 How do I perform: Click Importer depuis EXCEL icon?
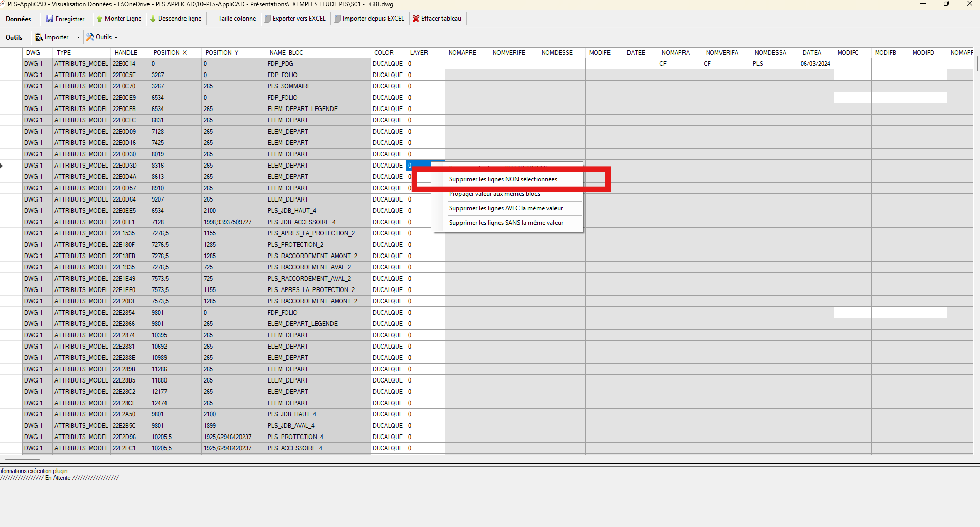[x=337, y=19]
